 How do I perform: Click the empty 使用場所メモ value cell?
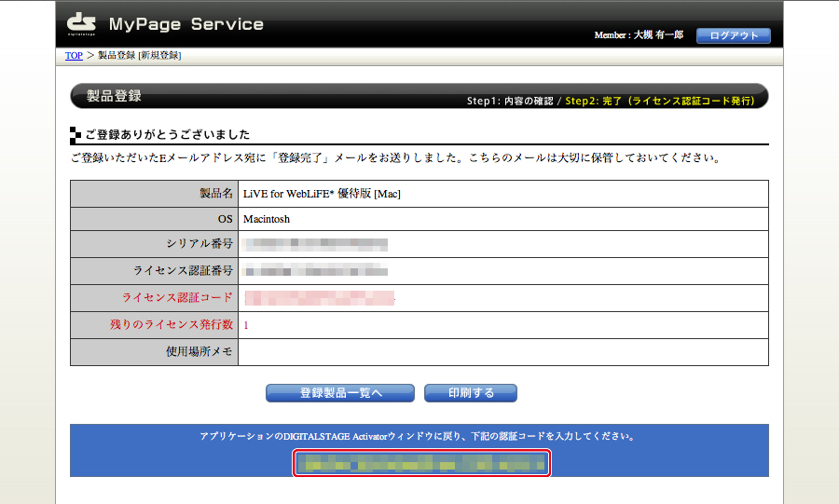(x=503, y=352)
